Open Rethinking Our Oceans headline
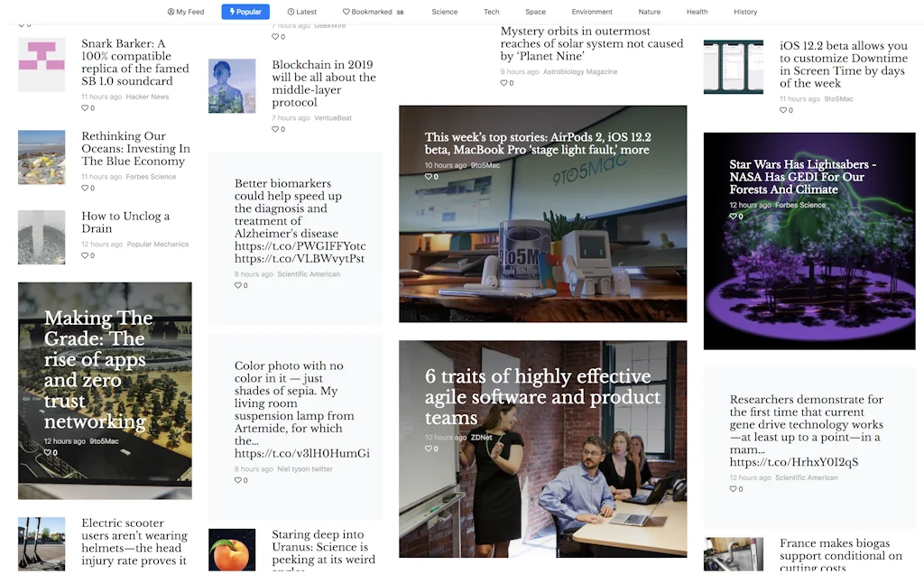The width and height of the screenshot is (924, 583). pos(135,149)
